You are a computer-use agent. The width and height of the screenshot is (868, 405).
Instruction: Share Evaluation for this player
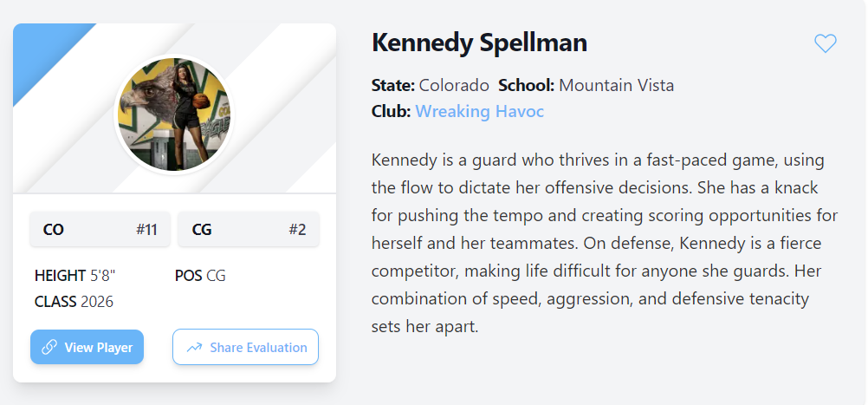[x=245, y=348]
